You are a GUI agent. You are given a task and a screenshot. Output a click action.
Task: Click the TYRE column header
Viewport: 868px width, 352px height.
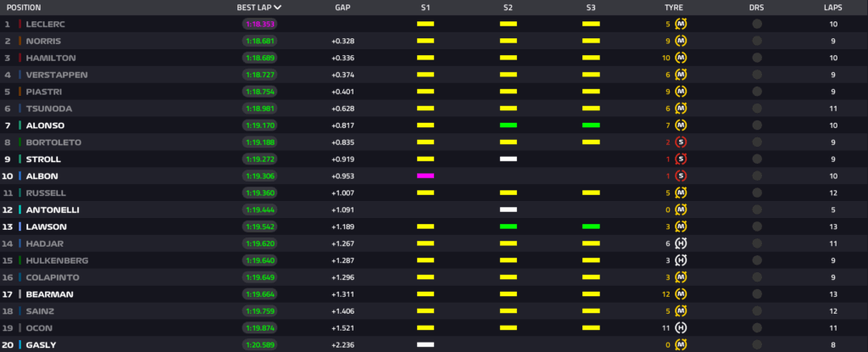click(x=674, y=7)
